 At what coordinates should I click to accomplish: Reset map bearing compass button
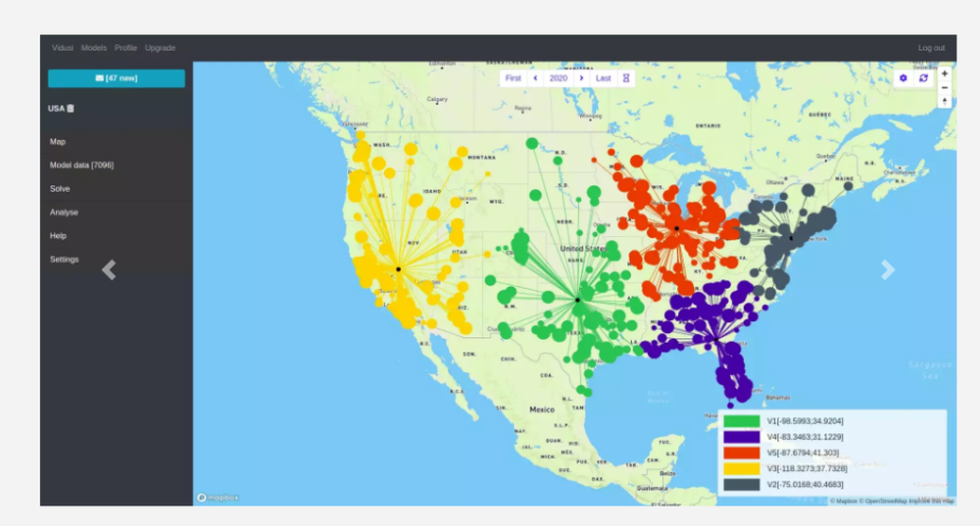[945, 101]
